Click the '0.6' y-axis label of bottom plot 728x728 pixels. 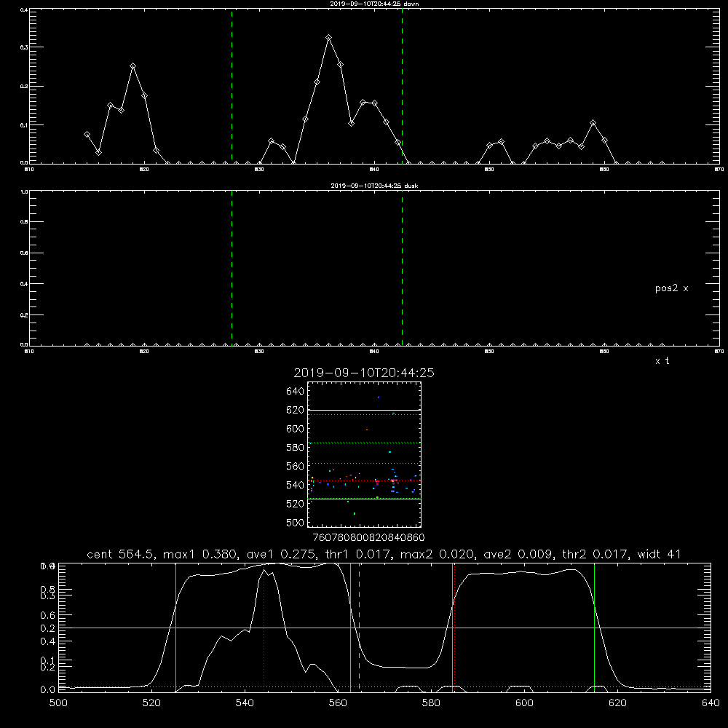[48, 615]
